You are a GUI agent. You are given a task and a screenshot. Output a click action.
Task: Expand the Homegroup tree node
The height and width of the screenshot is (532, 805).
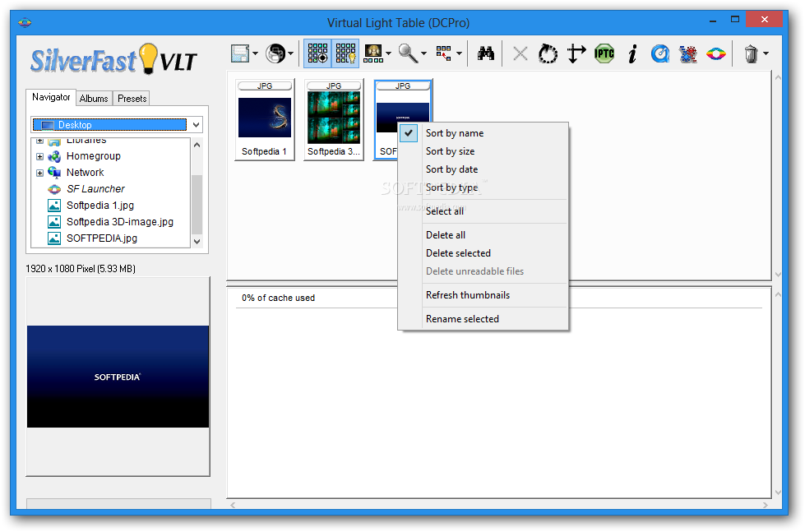click(x=39, y=156)
